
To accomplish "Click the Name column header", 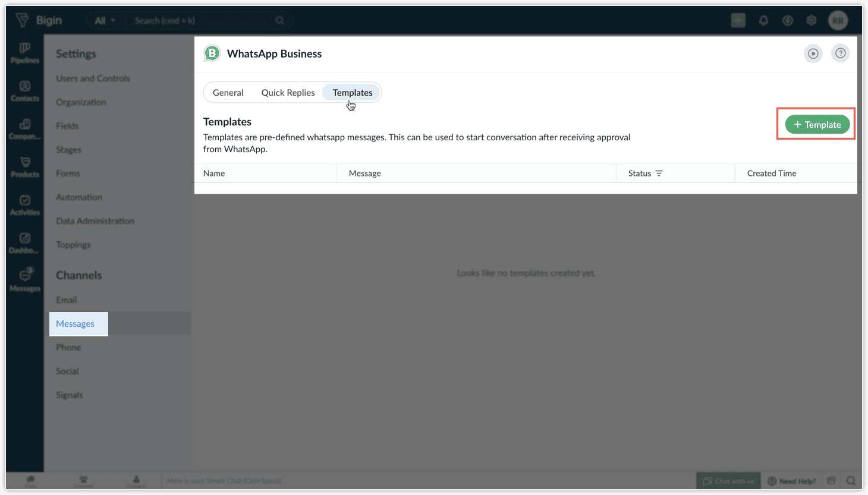I will pyautogui.click(x=214, y=174).
